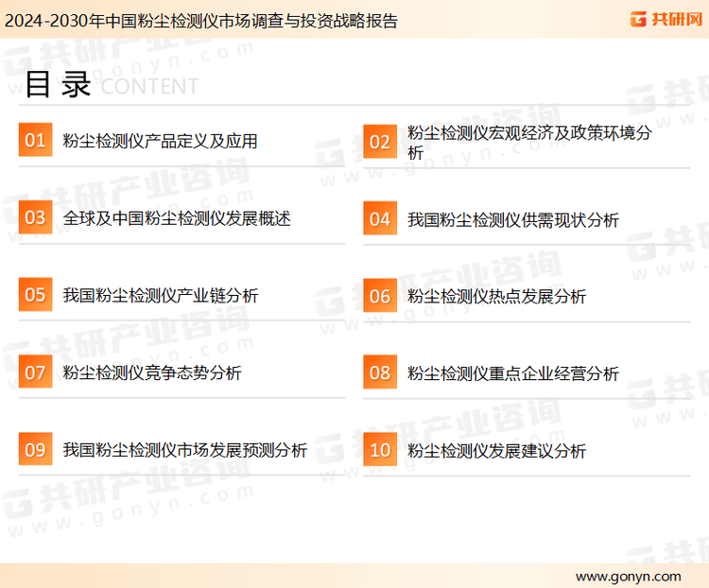Click the orange 03 number badge
This screenshot has width=709, height=588.
point(35,218)
